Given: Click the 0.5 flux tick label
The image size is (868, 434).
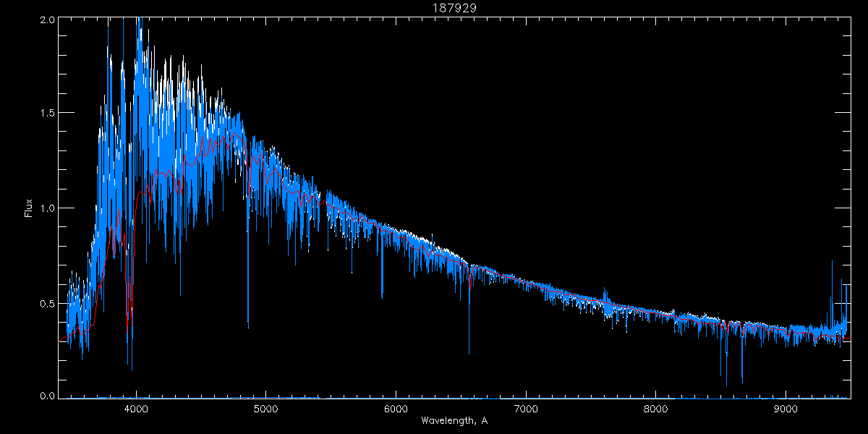Looking at the screenshot, I should click(46, 303).
